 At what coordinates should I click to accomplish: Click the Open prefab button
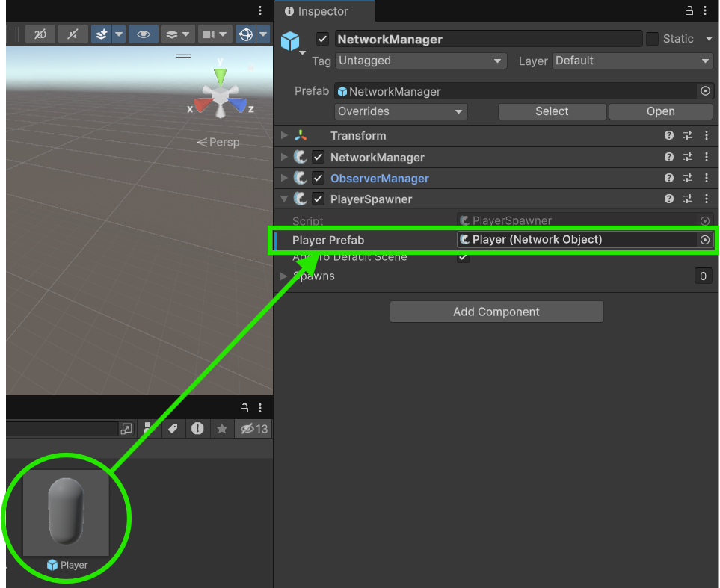[661, 111]
